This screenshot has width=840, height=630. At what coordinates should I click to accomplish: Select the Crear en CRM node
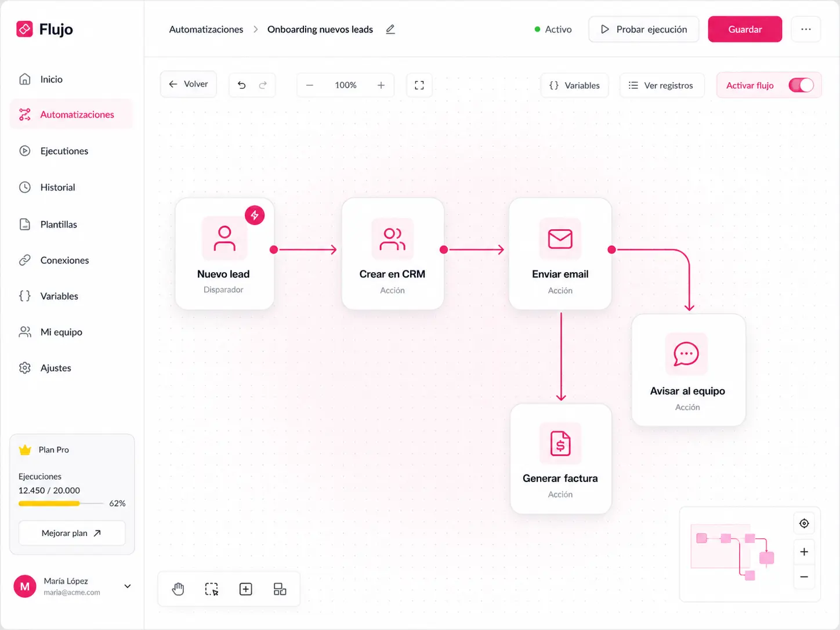[x=393, y=254]
